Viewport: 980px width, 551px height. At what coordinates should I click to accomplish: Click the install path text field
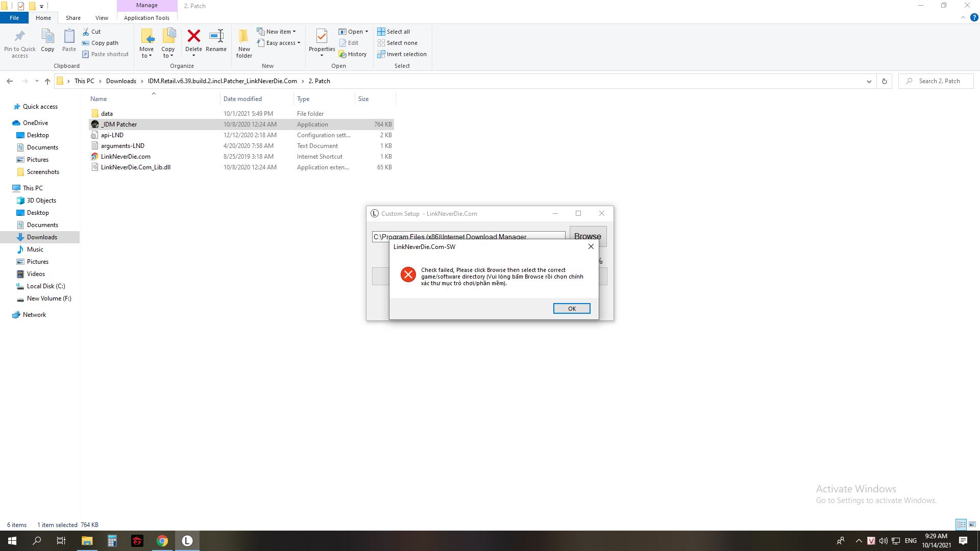click(x=469, y=236)
